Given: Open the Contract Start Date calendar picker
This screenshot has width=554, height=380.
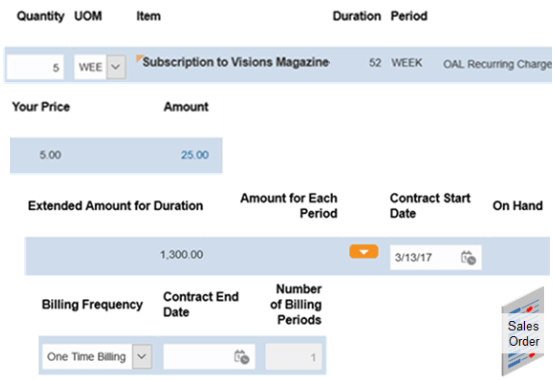Looking at the screenshot, I should [468, 257].
